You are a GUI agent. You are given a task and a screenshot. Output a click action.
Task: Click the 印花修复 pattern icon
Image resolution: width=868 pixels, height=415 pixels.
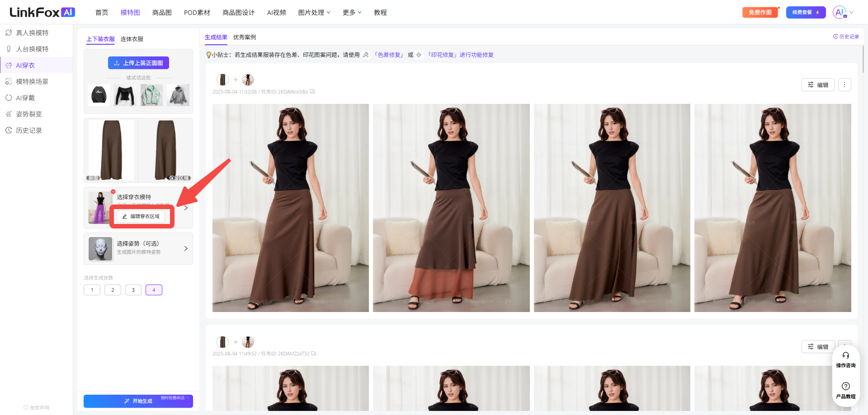click(x=419, y=55)
